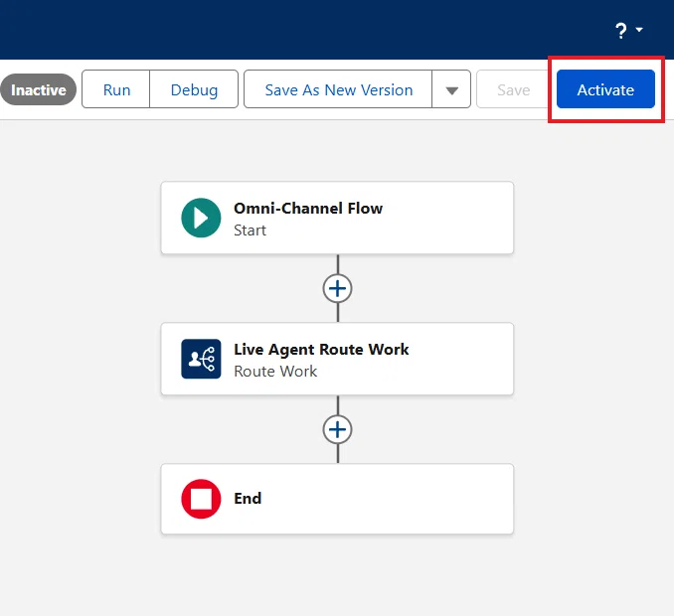Click the Debug button
674x616 pixels.
click(194, 89)
